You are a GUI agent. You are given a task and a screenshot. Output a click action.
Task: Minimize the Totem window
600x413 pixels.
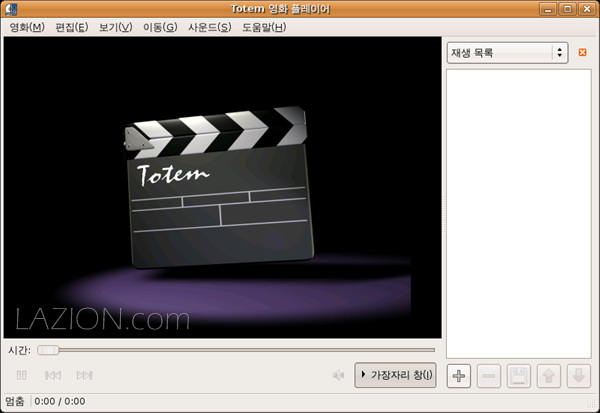coord(548,9)
